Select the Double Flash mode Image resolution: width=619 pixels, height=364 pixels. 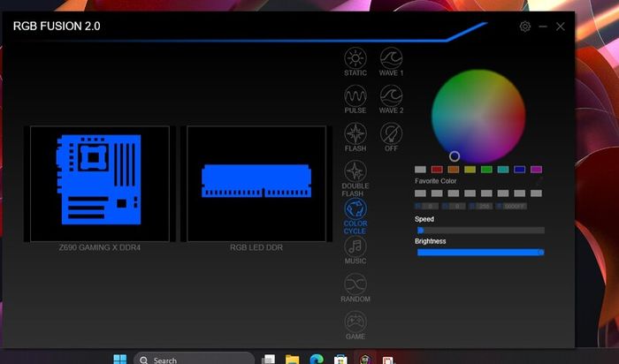tap(355, 178)
